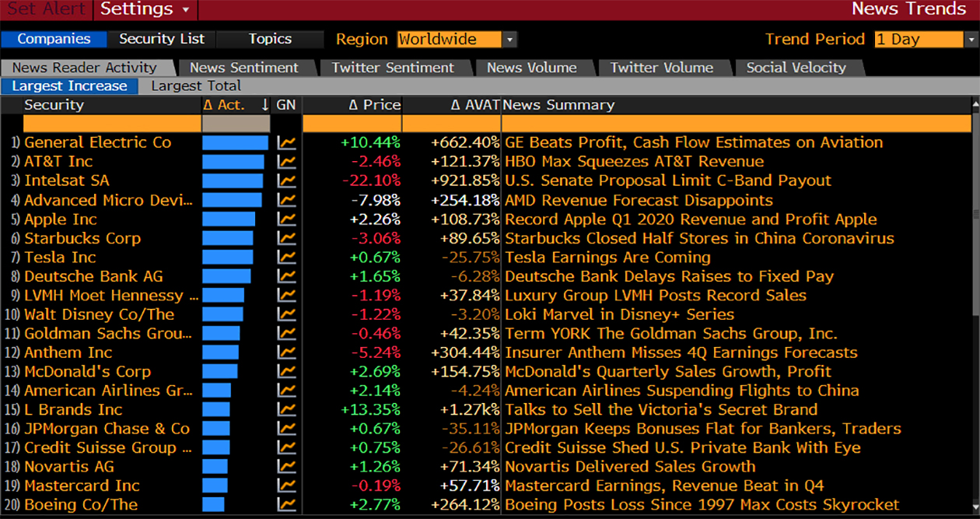Image resolution: width=980 pixels, height=519 pixels.
Task: Click the Security column filter field
Action: 112,124
